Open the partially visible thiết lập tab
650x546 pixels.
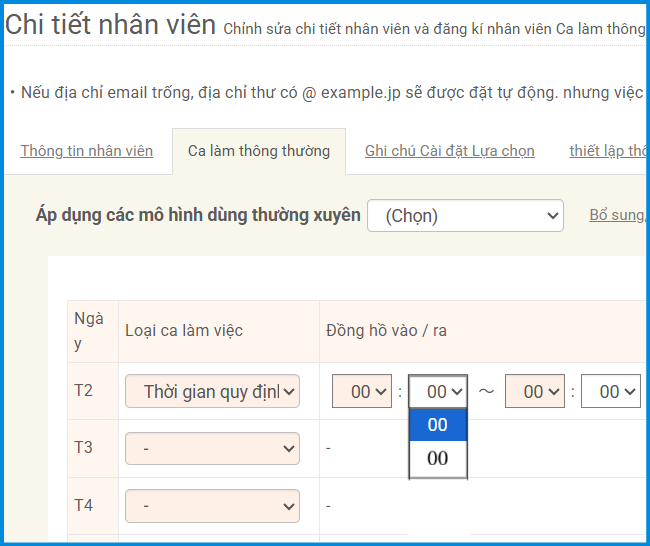(607, 151)
